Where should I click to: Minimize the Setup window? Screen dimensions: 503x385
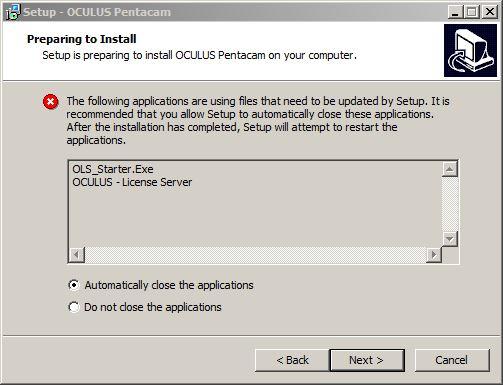tap(455, 12)
